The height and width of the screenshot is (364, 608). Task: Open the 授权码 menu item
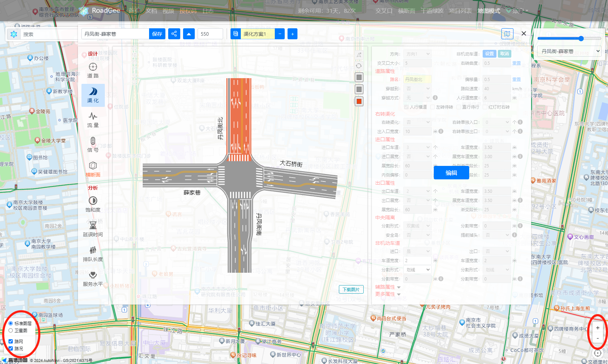coord(188,11)
